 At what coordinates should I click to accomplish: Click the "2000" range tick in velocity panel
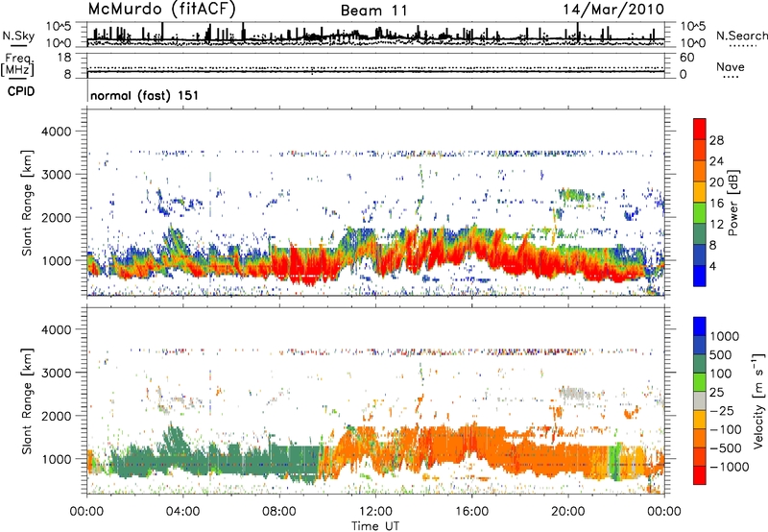tap(56, 416)
